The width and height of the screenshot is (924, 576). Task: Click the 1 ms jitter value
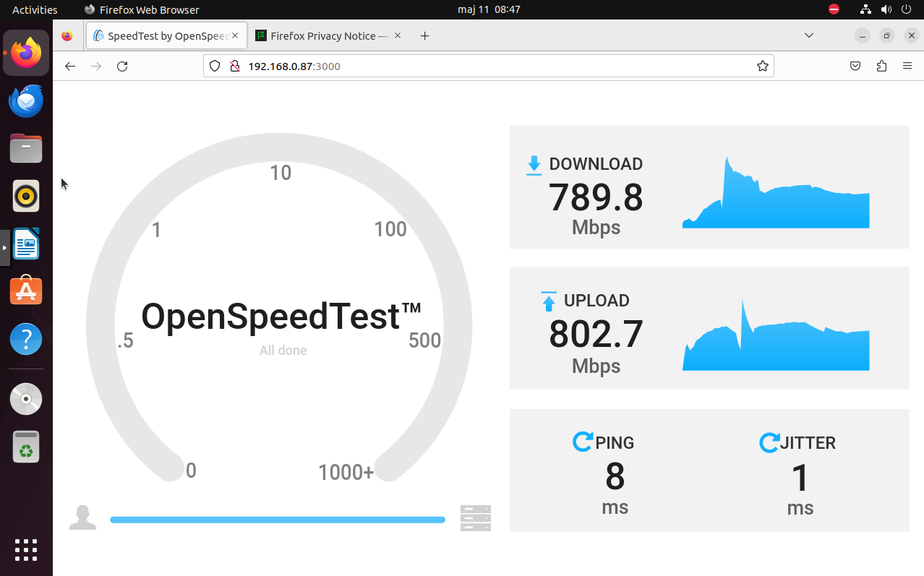click(x=800, y=478)
